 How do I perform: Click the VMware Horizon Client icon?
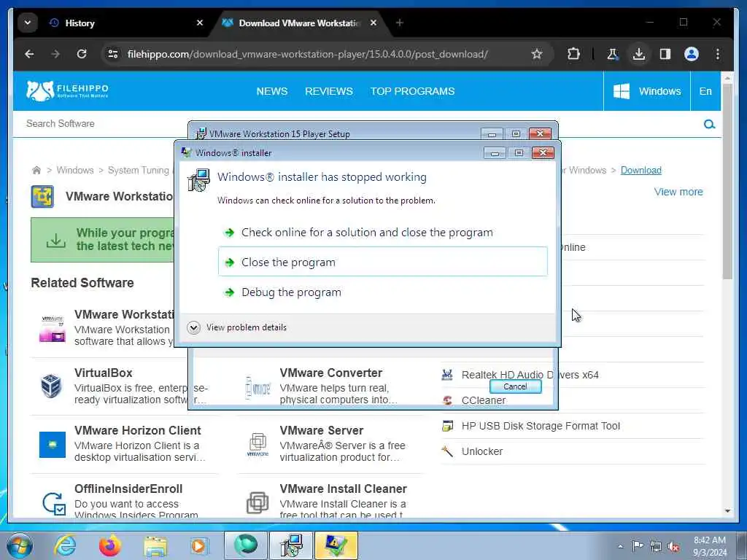point(53,445)
